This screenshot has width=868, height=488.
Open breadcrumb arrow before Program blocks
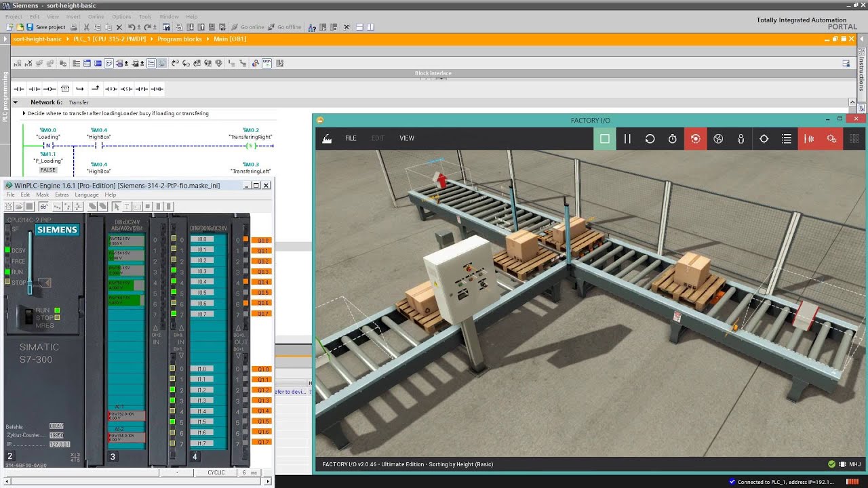[x=152, y=39]
